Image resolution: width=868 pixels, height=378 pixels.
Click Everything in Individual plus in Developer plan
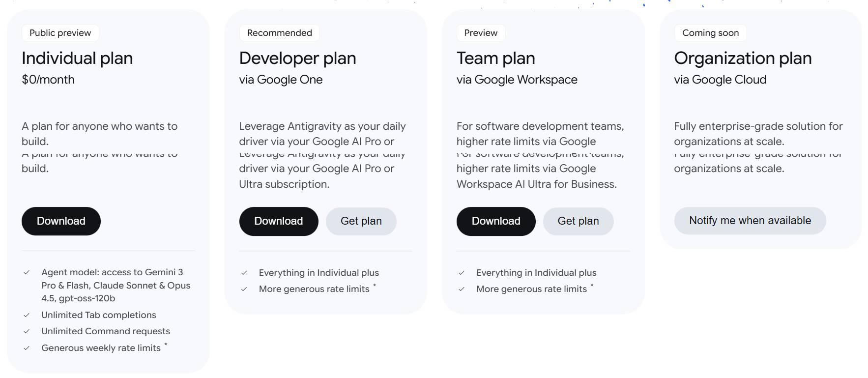(x=319, y=273)
